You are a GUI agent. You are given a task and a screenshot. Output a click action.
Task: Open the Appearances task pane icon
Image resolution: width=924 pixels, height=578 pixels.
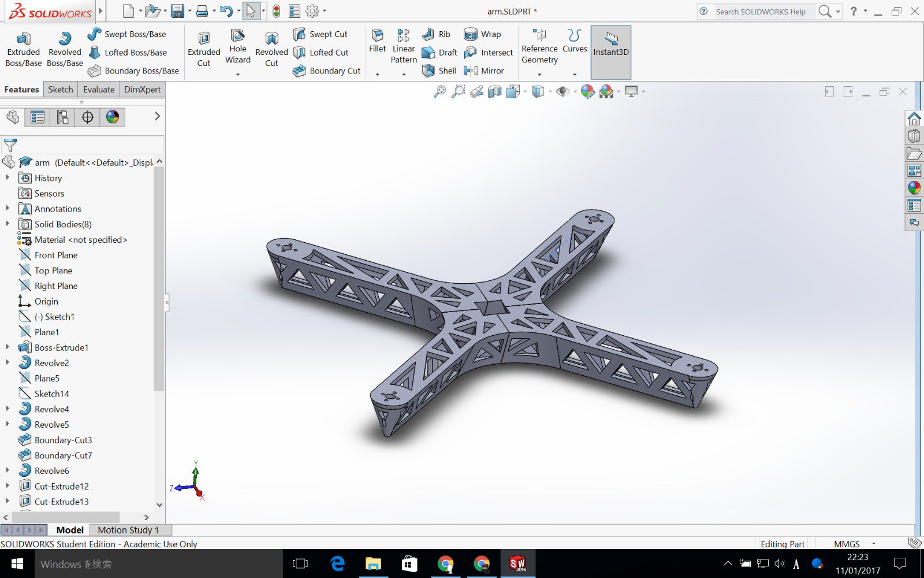point(914,188)
